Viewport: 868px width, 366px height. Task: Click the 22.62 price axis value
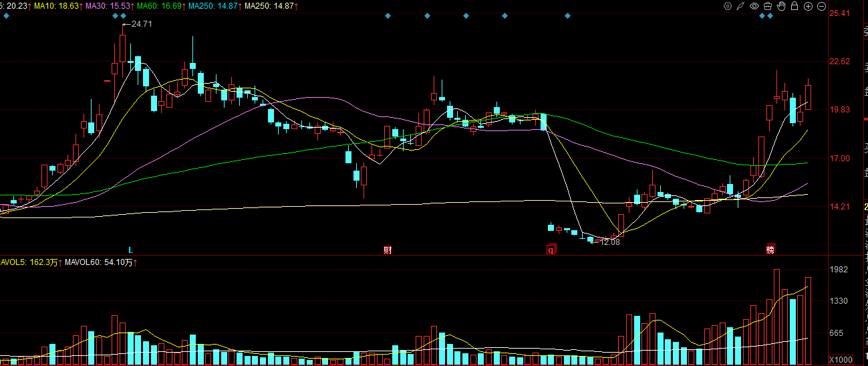point(839,62)
